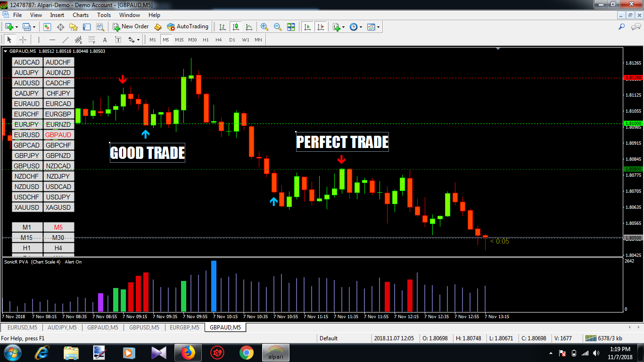This screenshot has width=644, height=362.
Task: Tile chart windows with the grid icon
Action: click(x=291, y=27)
